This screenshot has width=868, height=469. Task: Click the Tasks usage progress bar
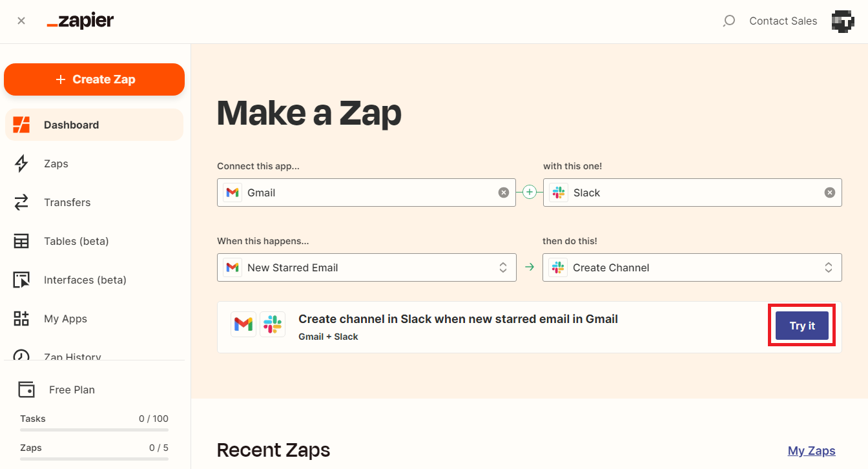coord(94,430)
